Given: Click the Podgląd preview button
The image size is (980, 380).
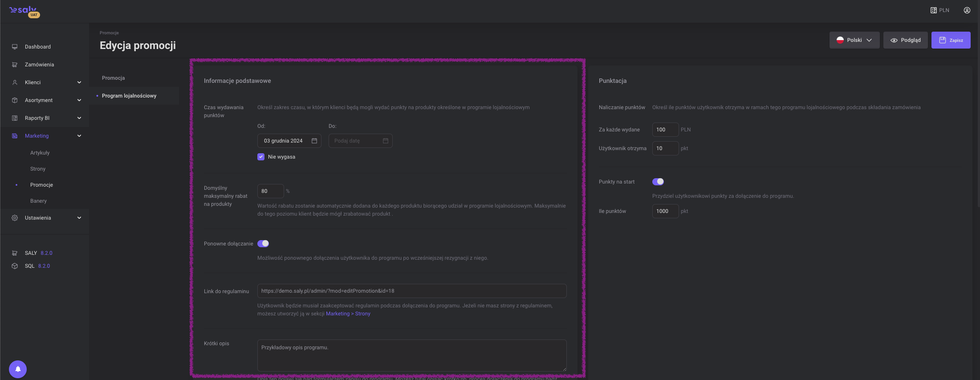Looking at the screenshot, I should click(x=905, y=40).
